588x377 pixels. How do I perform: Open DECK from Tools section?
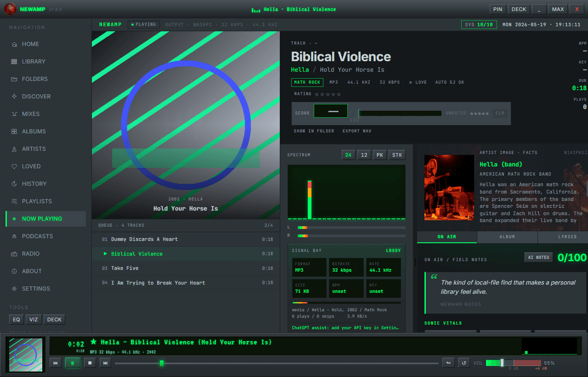[x=54, y=320]
